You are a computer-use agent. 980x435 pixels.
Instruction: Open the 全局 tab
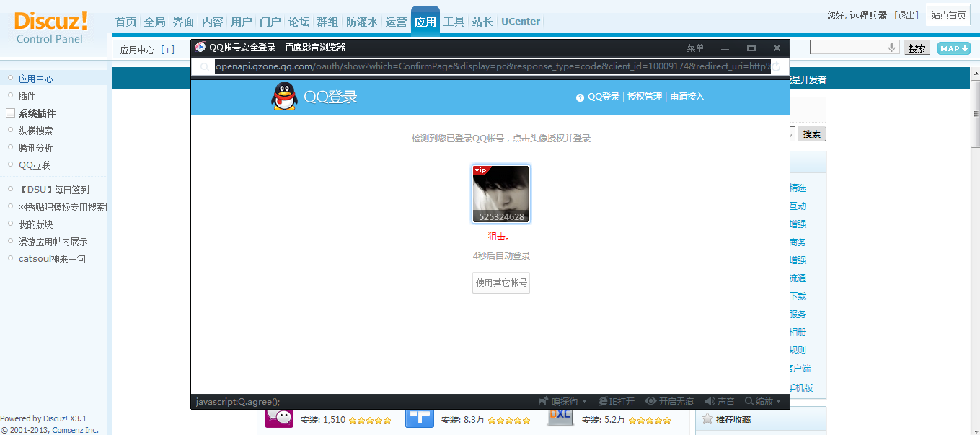tap(155, 22)
